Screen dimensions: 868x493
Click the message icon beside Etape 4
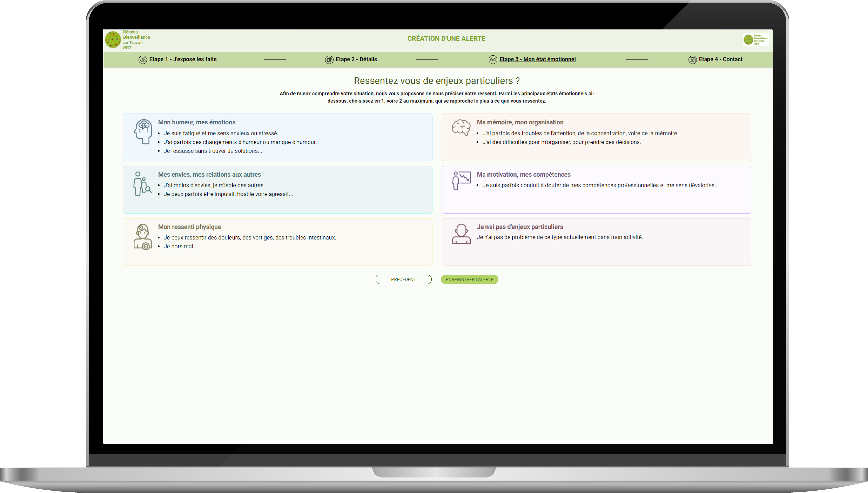pos(692,60)
